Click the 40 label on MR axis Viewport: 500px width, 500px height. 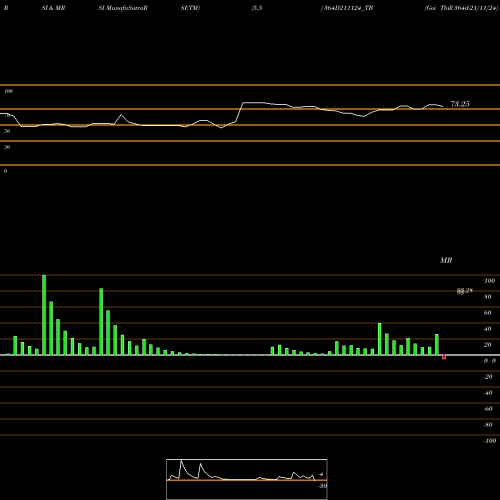488,329
